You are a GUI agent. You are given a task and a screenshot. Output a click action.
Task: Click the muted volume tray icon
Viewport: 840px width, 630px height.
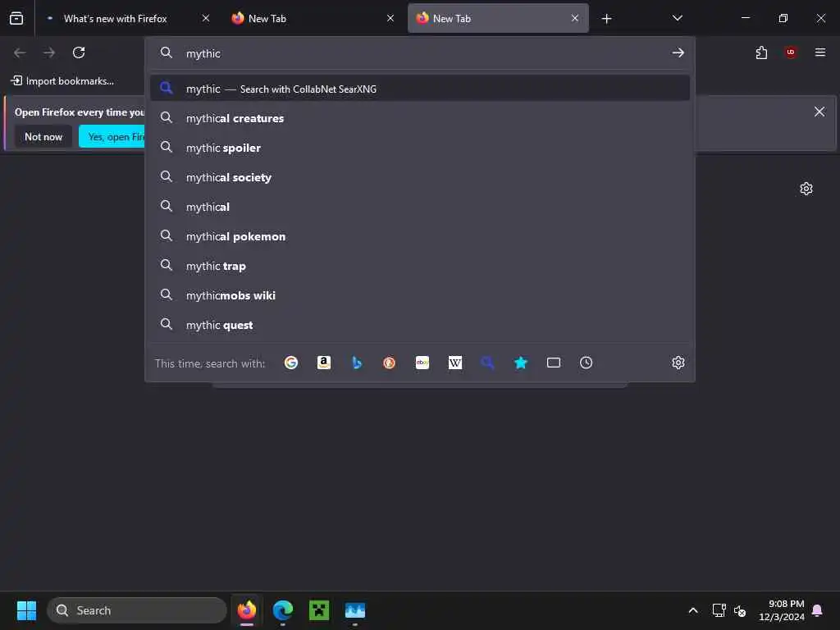pyautogui.click(x=740, y=610)
